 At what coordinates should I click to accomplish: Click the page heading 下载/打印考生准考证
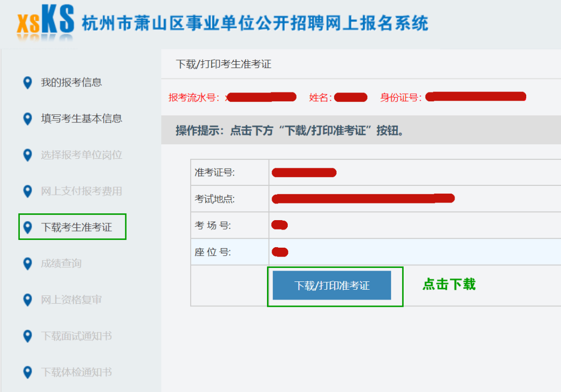click(223, 64)
